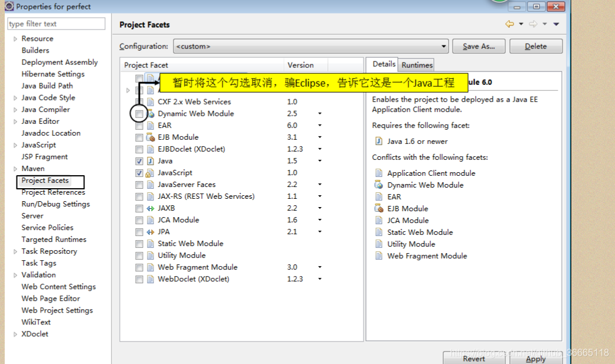Open the Java version dropdown
The image size is (615, 364).
point(320,161)
